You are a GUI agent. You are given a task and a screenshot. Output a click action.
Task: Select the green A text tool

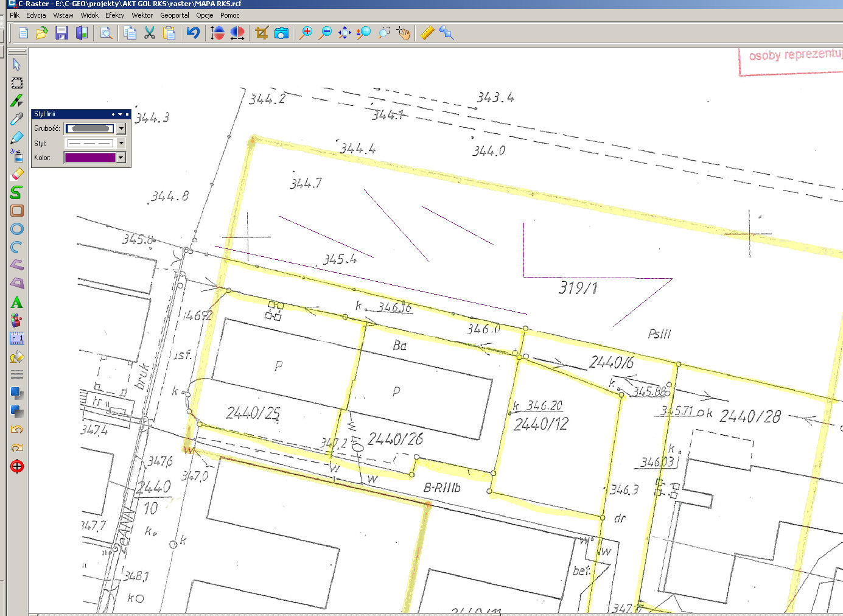click(x=17, y=302)
